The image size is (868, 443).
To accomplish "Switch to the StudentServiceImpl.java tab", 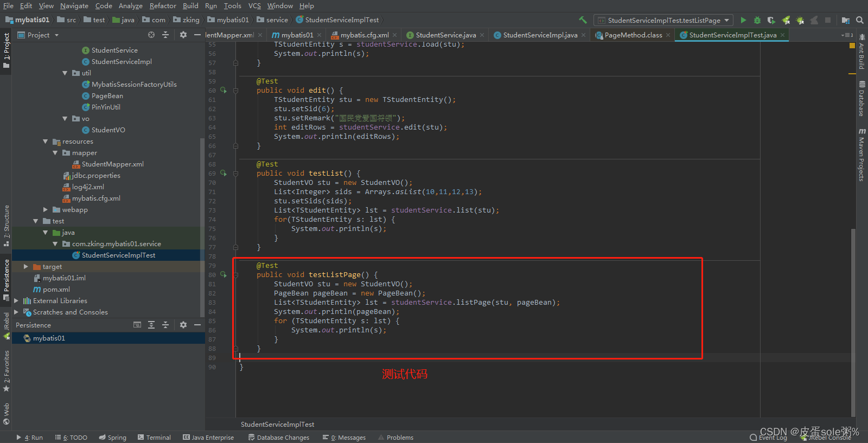I will pyautogui.click(x=540, y=35).
